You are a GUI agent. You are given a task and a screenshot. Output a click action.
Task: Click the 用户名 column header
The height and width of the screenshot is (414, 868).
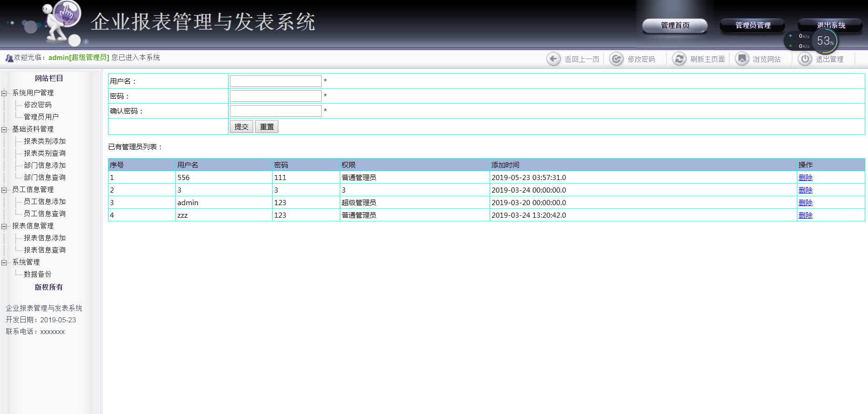(188, 165)
